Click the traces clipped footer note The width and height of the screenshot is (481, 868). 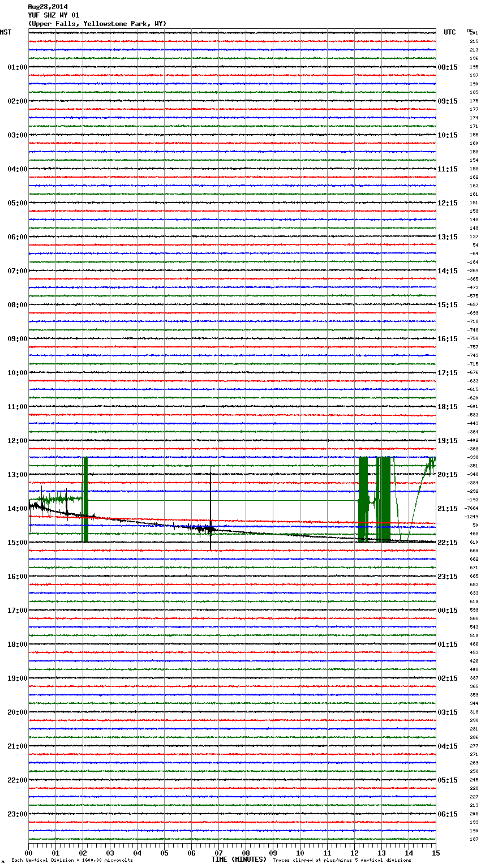(342, 861)
